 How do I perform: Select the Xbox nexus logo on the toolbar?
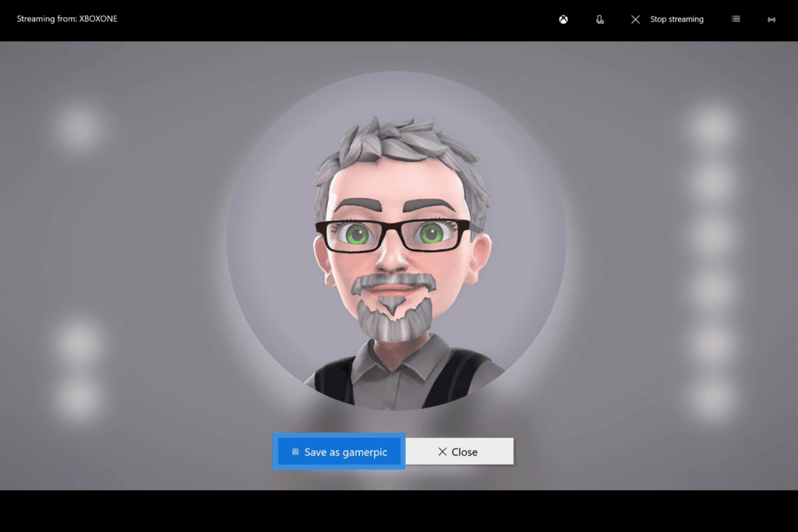(x=563, y=19)
